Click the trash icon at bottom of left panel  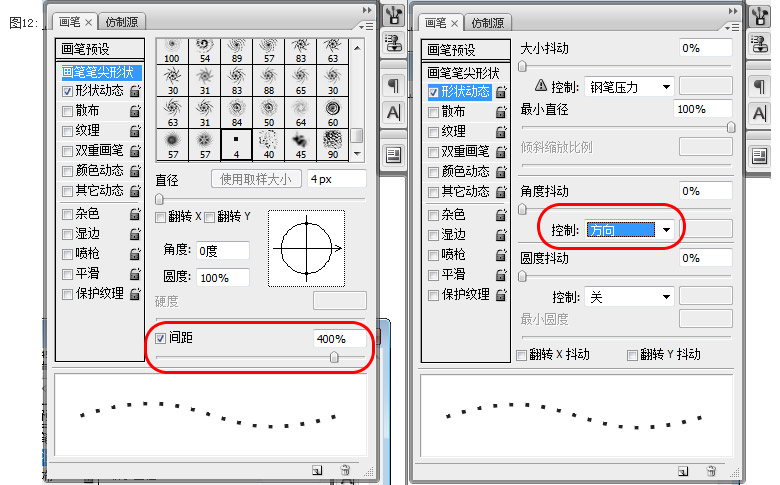[x=345, y=469]
